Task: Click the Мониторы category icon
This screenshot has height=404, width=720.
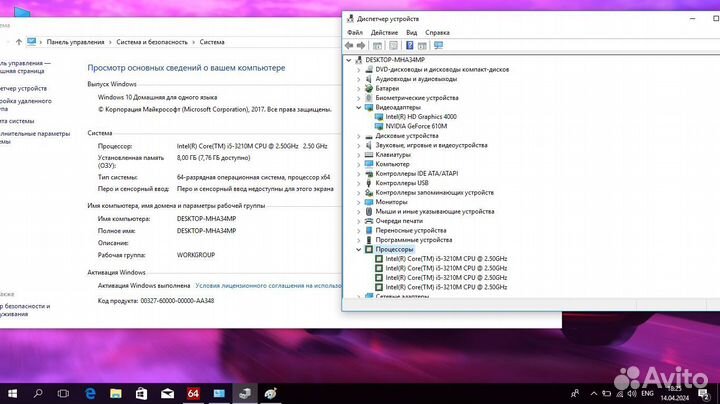Action: click(369, 202)
